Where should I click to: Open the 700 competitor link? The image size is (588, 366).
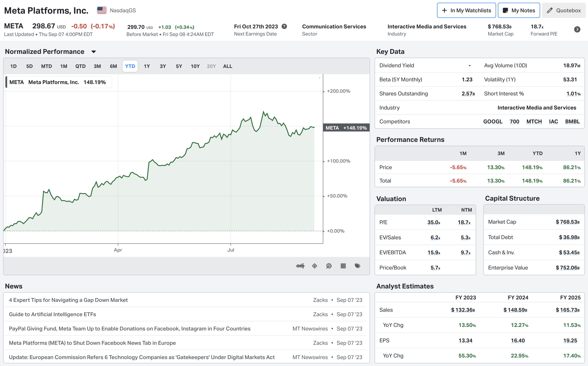pos(514,122)
